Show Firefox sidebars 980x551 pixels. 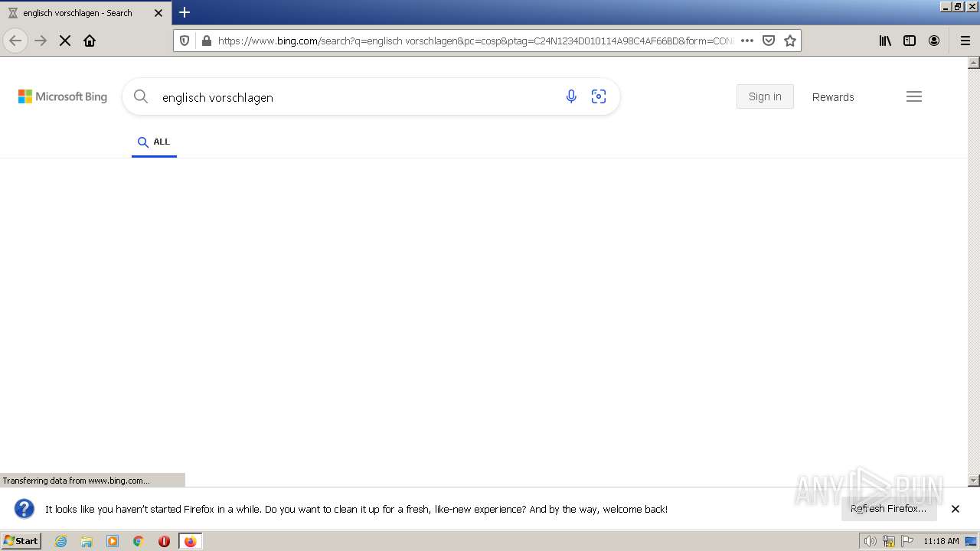pyautogui.click(x=910, y=41)
